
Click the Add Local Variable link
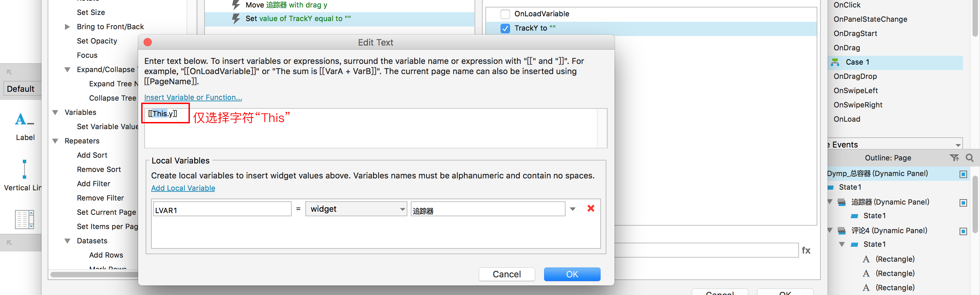point(183,188)
